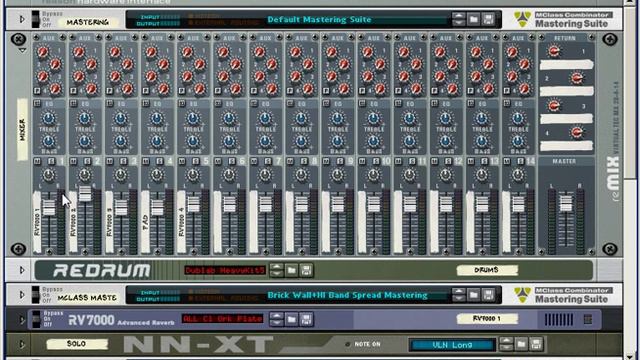Click aux return 2 knob
This screenshot has height=360, width=640.
pos(577,78)
